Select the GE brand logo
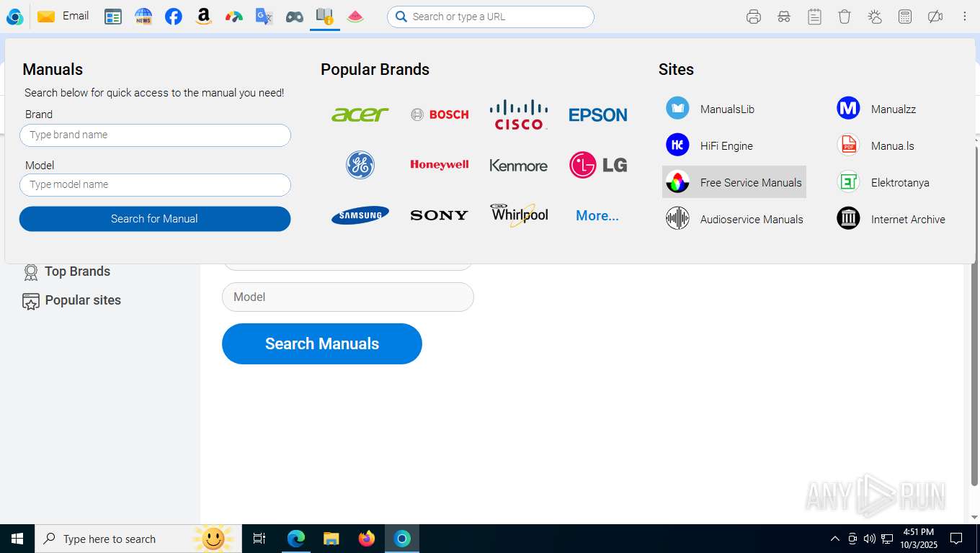The height and width of the screenshot is (553, 980). coord(360,165)
